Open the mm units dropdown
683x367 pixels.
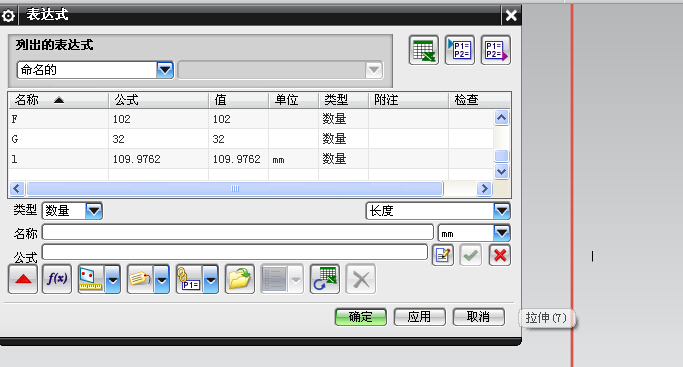(x=501, y=233)
